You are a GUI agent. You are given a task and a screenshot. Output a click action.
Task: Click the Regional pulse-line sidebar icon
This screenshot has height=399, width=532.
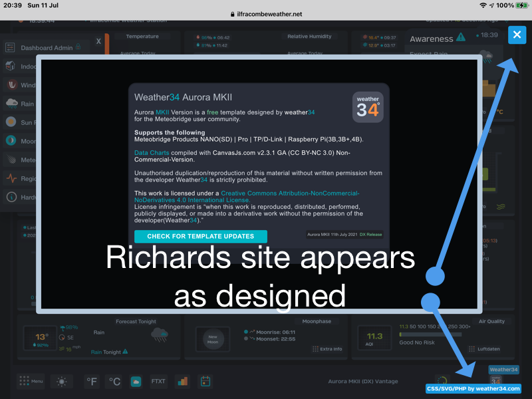point(11,178)
